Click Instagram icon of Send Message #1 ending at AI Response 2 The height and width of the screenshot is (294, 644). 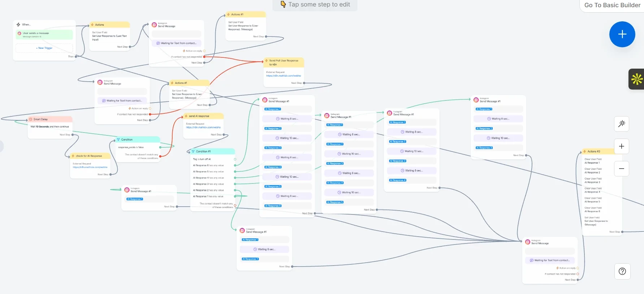coord(242,230)
